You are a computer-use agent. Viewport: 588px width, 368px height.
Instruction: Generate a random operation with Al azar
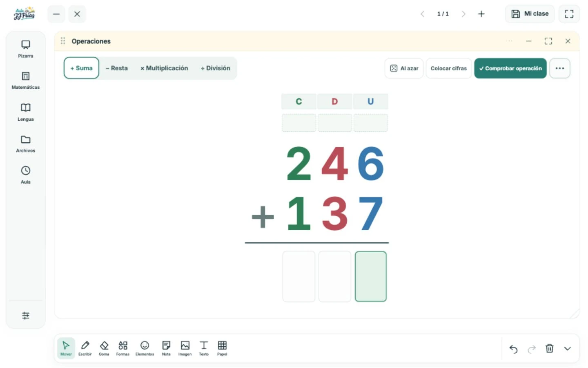tap(404, 68)
